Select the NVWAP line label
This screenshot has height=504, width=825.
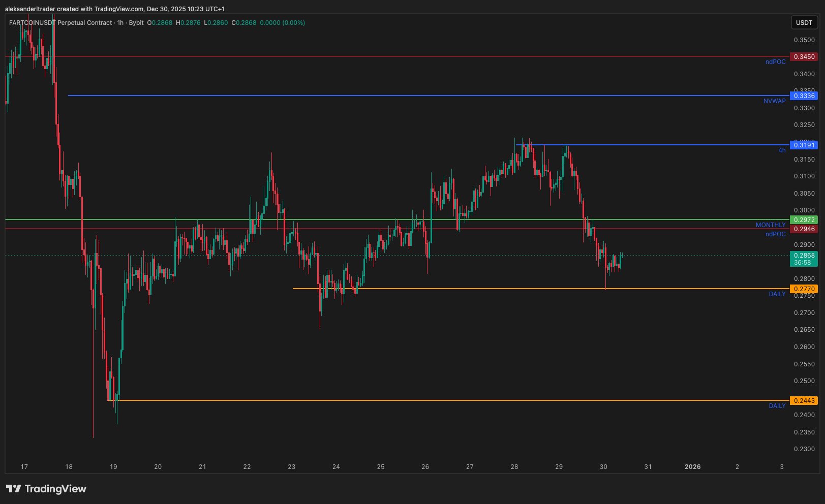pos(774,101)
